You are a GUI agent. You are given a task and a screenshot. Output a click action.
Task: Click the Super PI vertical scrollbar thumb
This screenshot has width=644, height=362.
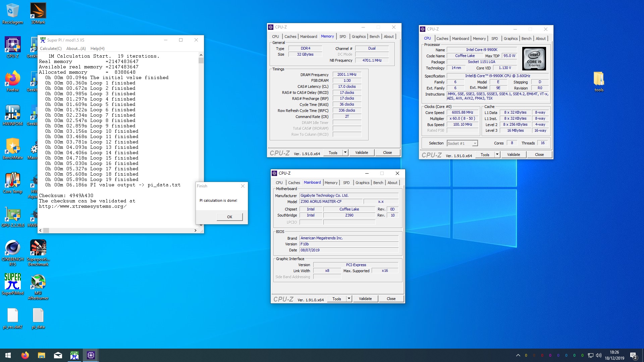pyautogui.click(x=201, y=61)
